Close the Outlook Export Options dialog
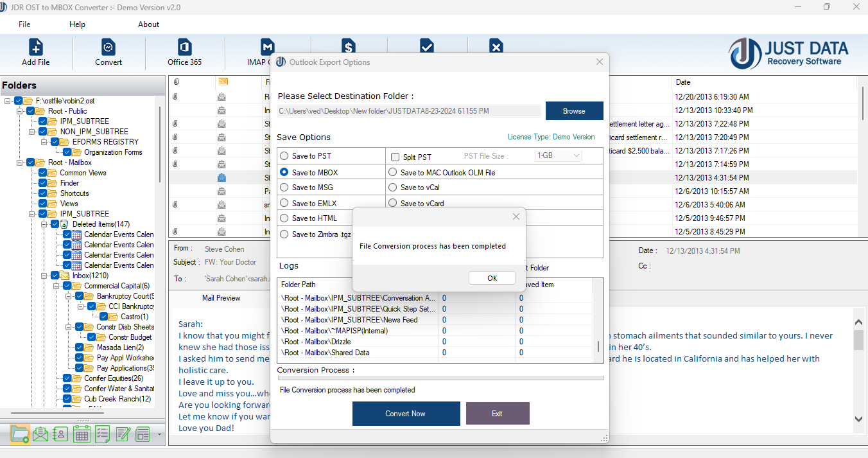 pos(600,62)
